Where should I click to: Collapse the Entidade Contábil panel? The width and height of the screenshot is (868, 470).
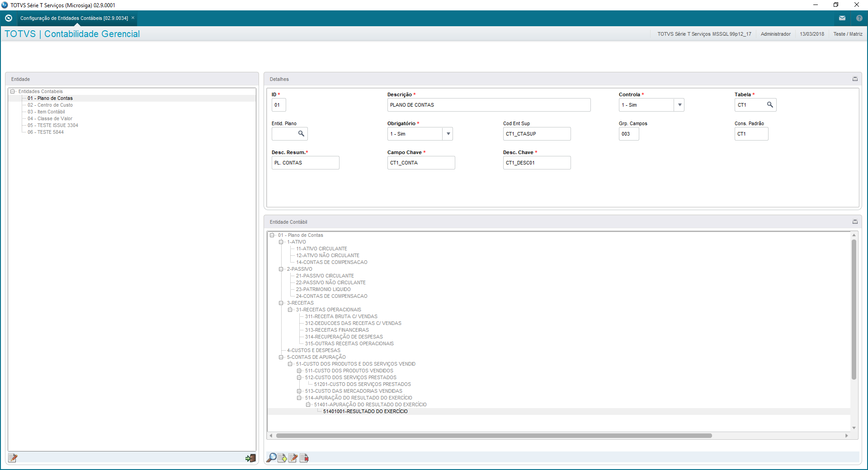855,222
